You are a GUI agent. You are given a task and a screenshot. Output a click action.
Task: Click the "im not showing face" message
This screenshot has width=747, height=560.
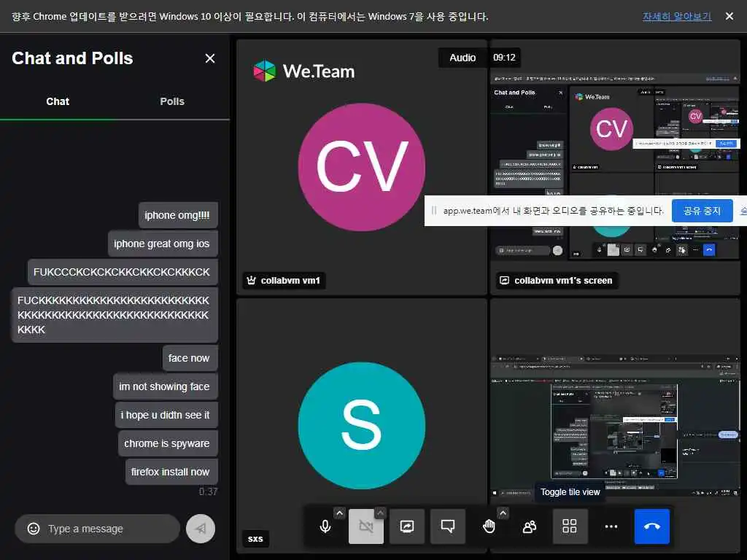point(166,386)
